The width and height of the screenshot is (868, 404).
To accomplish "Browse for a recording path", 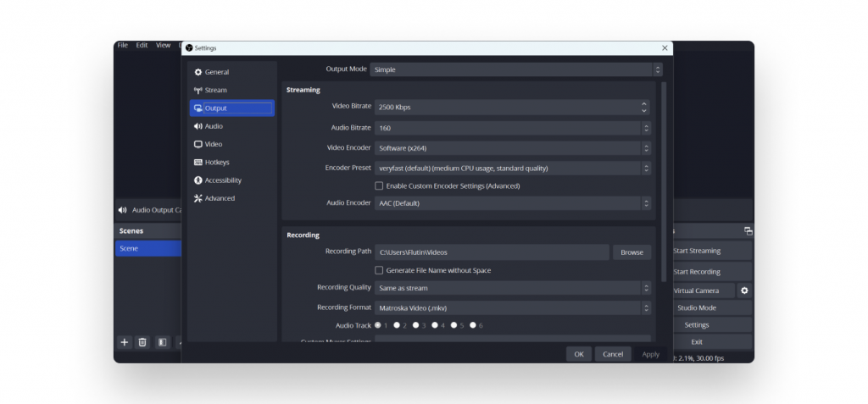I will pos(632,252).
